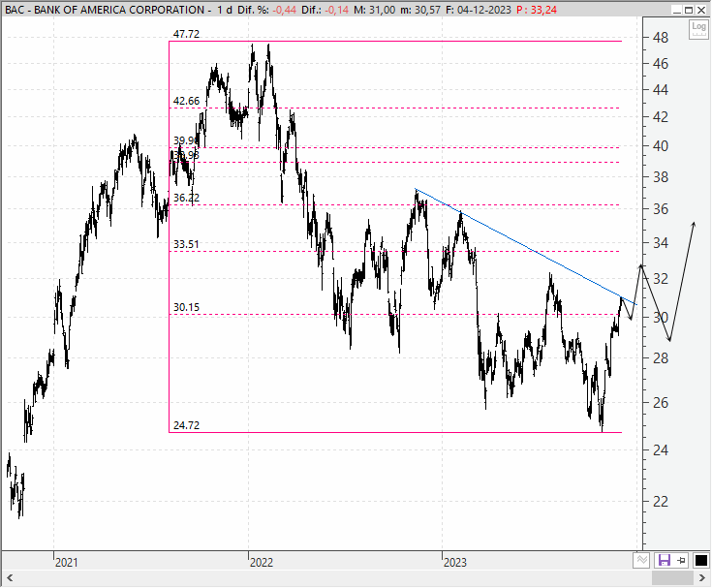Close the BAC chart window
Screen dimensions: 712x588
701,10
